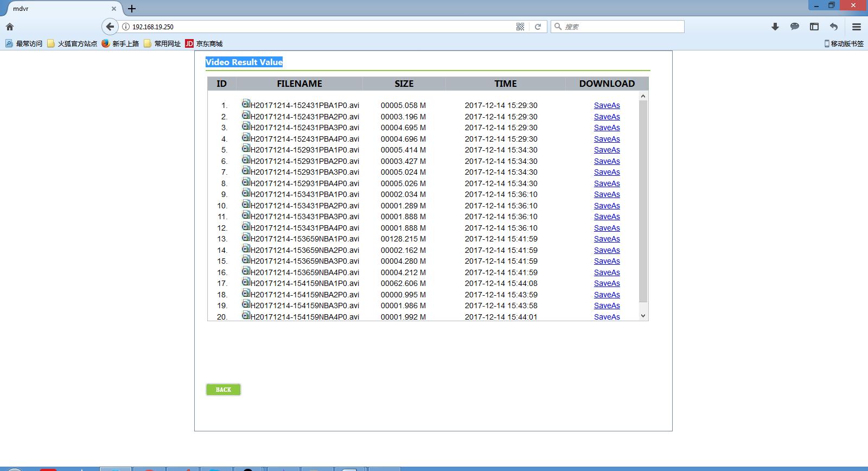Image resolution: width=868 pixels, height=471 pixels.
Task: Open the 新手上路 bookmark
Action: click(120, 43)
